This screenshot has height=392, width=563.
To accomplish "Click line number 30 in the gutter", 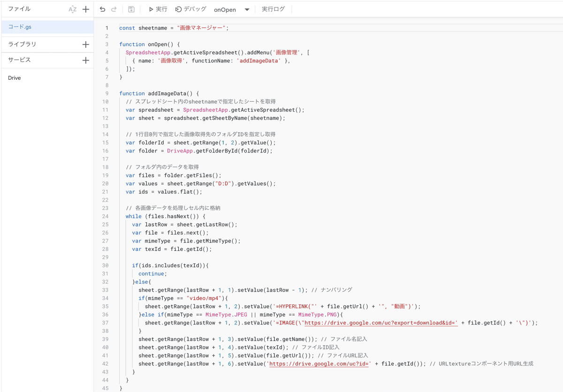I will [106, 265].
